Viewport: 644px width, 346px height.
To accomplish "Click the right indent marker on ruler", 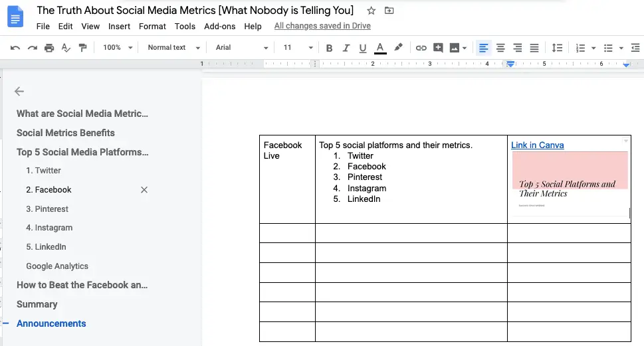I will click(626, 65).
